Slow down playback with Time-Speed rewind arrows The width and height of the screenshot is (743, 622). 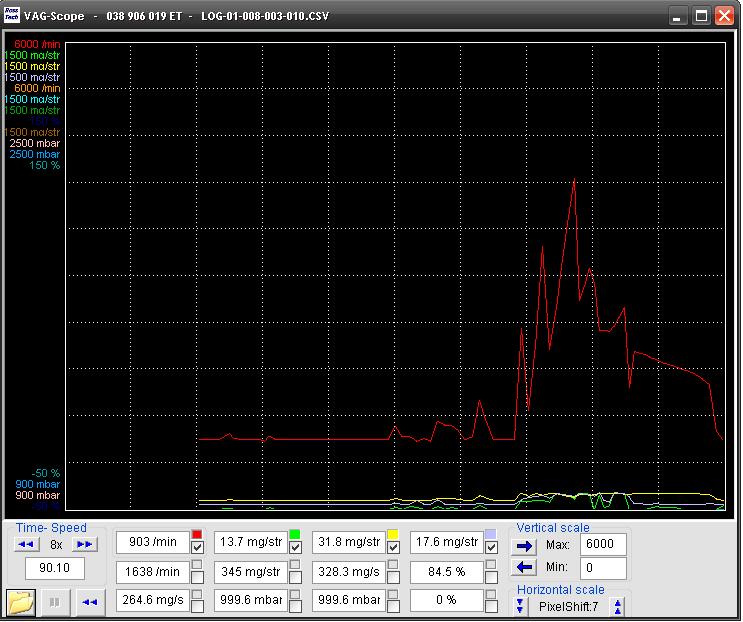[26, 544]
